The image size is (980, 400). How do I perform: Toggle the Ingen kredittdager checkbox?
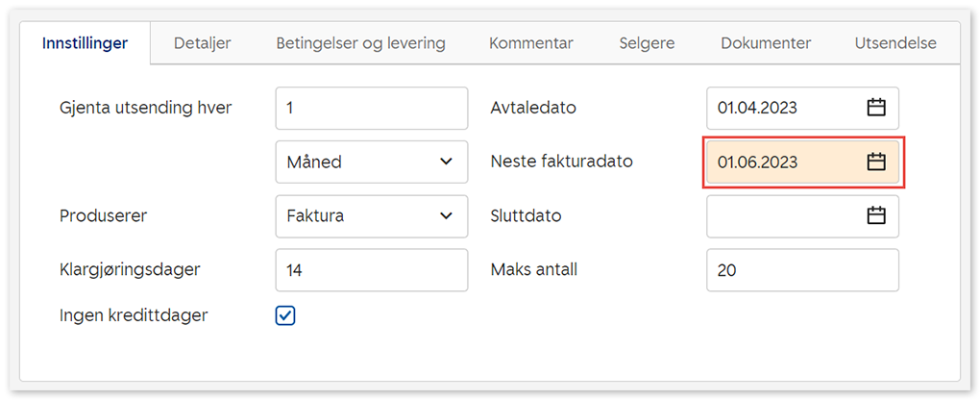(x=285, y=315)
